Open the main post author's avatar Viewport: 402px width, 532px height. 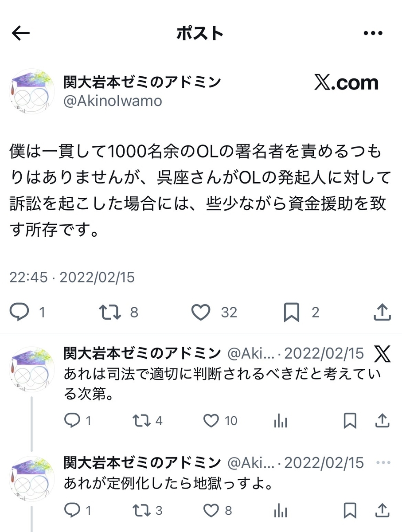[31, 91]
